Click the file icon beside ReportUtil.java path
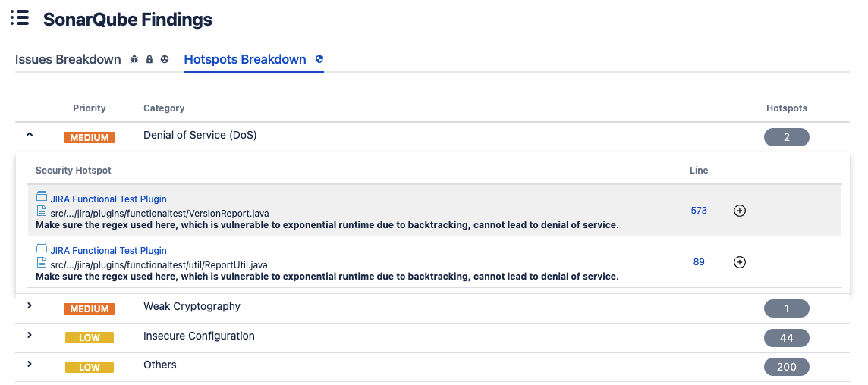This screenshot has height=385, width=868. pos(42,262)
